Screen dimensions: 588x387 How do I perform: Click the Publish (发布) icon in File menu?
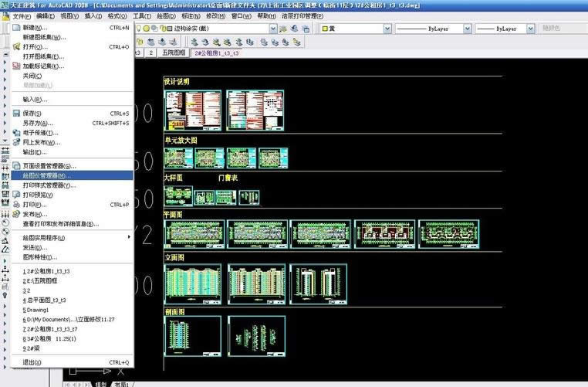(15, 215)
